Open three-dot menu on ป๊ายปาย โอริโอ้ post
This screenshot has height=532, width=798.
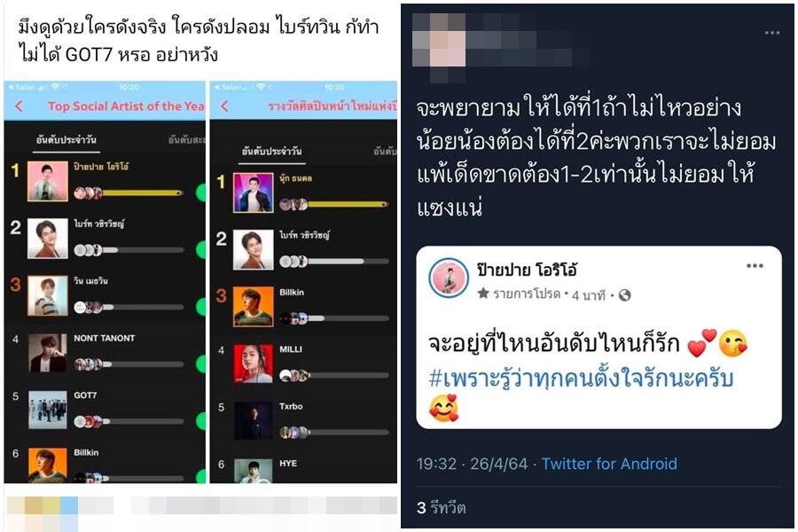pyautogui.click(x=755, y=266)
